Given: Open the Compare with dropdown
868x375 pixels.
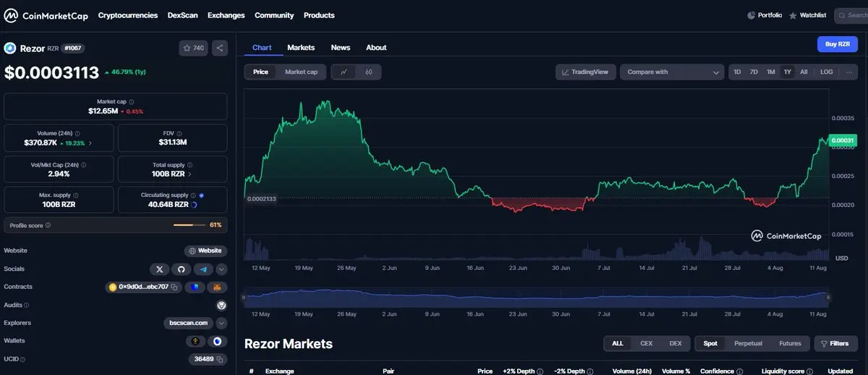Looking at the screenshot, I should tap(672, 72).
